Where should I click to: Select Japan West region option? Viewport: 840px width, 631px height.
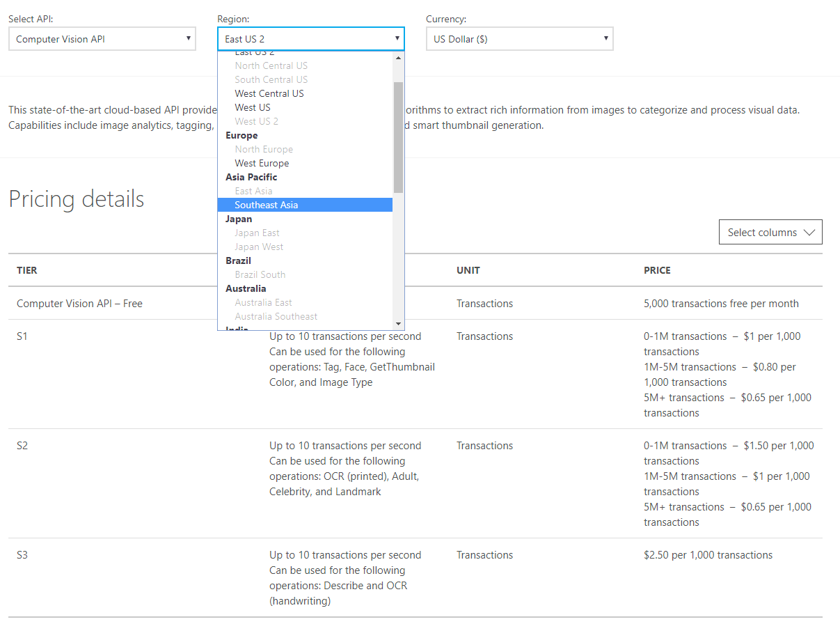259,247
